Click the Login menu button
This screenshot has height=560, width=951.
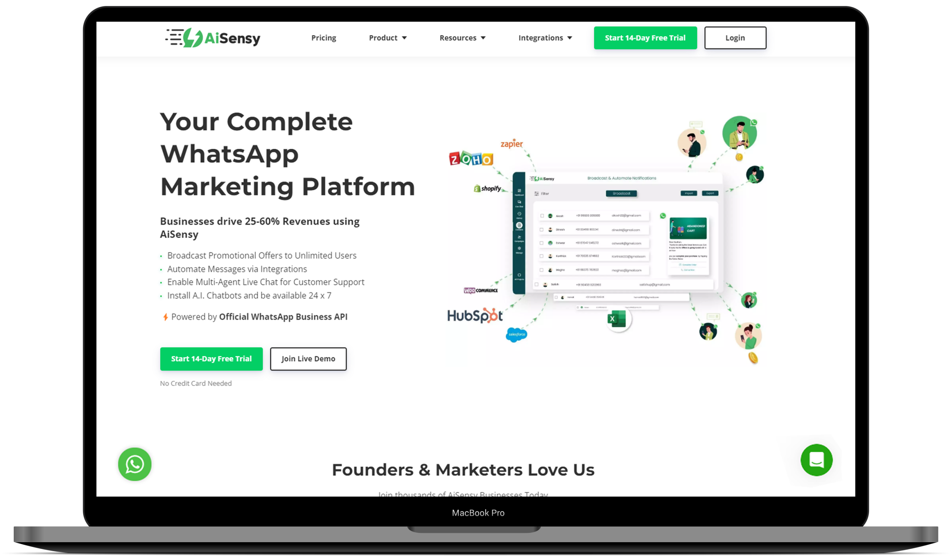click(734, 38)
